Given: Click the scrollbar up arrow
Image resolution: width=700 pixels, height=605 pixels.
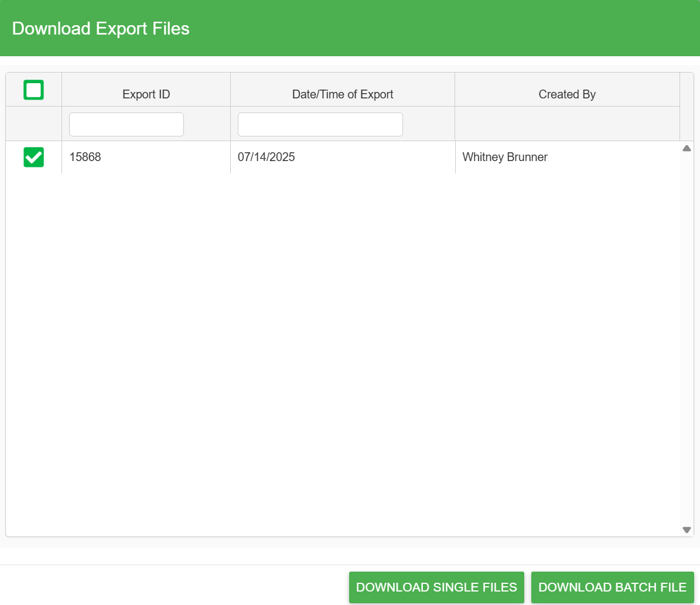Looking at the screenshot, I should tap(687, 148).
